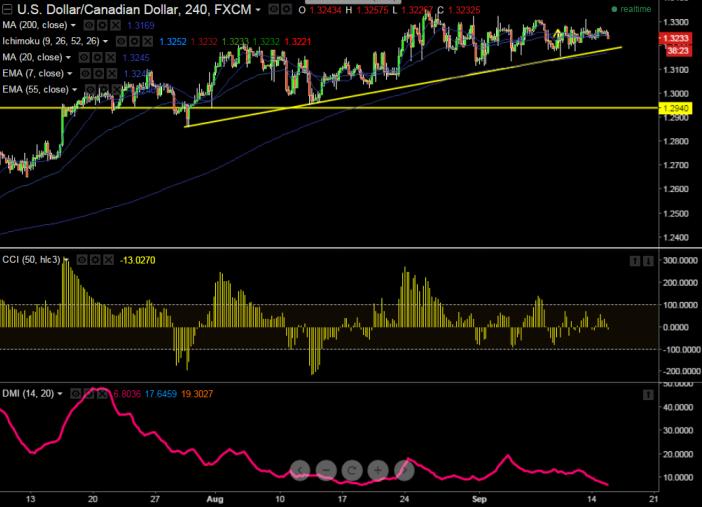This screenshot has height=507, width=702.
Task: Open the settings gear for MA (20, close)
Action: pyautogui.click(x=97, y=57)
